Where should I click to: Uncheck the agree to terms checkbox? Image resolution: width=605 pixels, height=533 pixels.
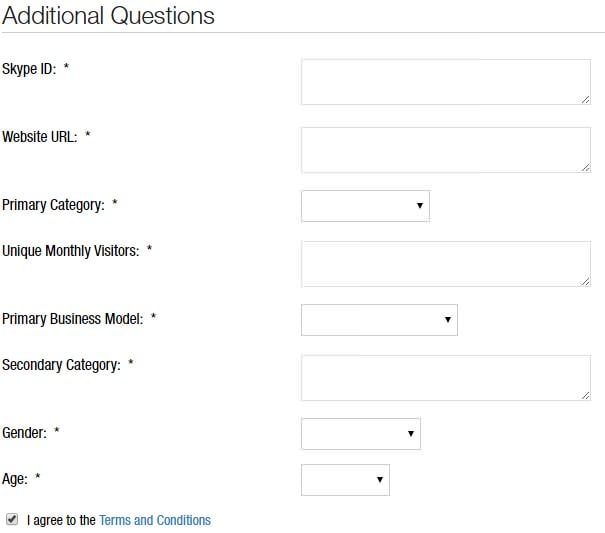(x=12, y=520)
